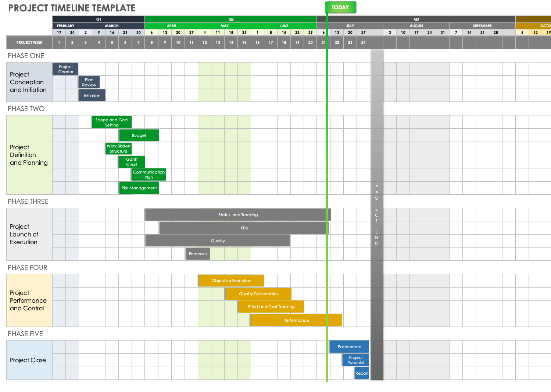
Task: Click the JUNE month header
Action: coord(284,26)
